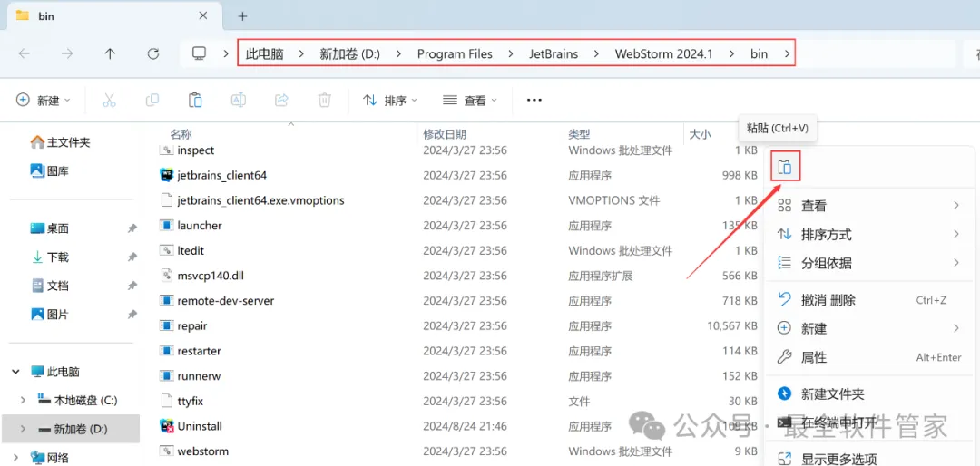The image size is (980, 466).
Task: Click pin icon next to 文档
Action: point(132,286)
